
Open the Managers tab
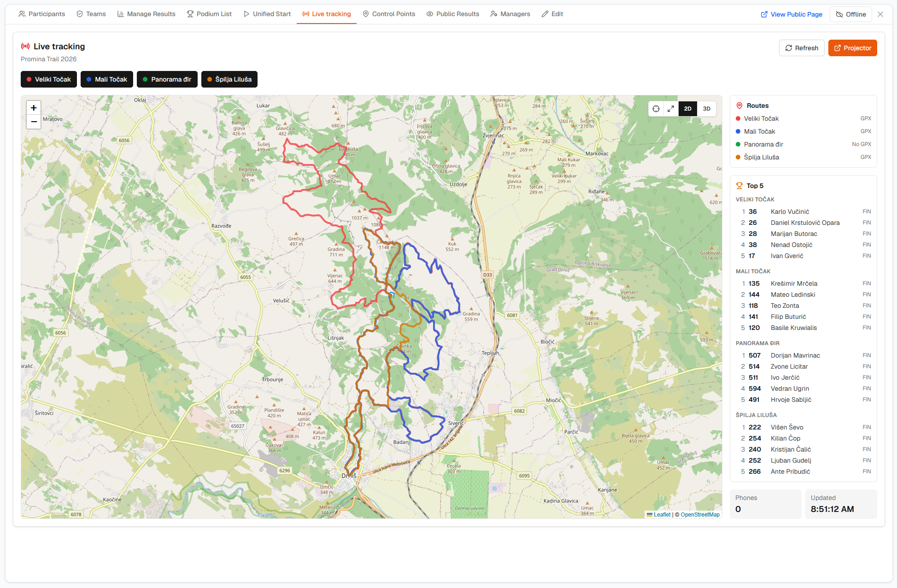click(510, 14)
